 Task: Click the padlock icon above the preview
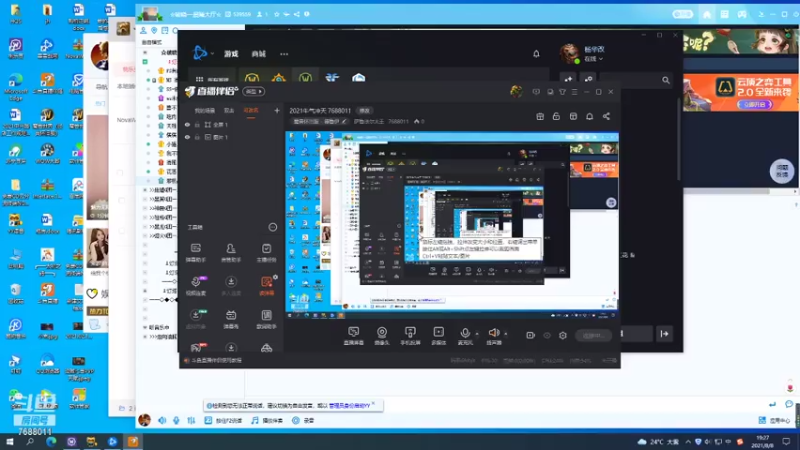(x=556, y=116)
